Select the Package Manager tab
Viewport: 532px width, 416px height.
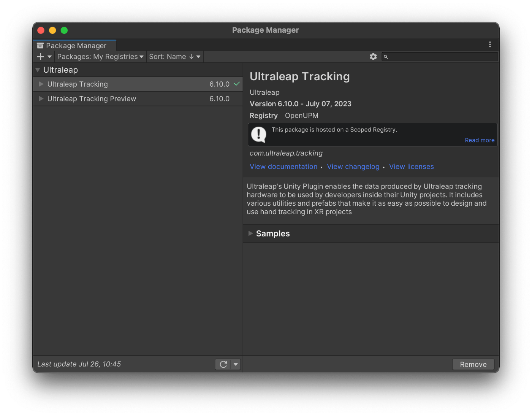[x=74, y=46]
